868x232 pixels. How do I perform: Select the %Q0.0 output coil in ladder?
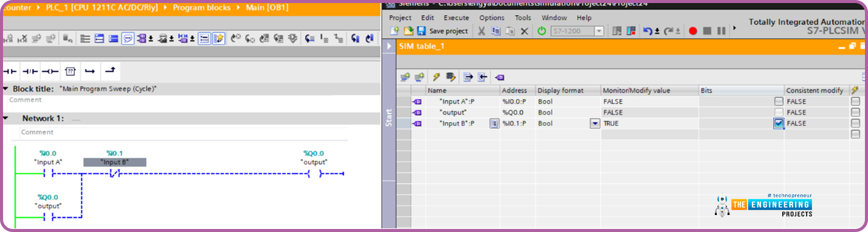[314, 174]
